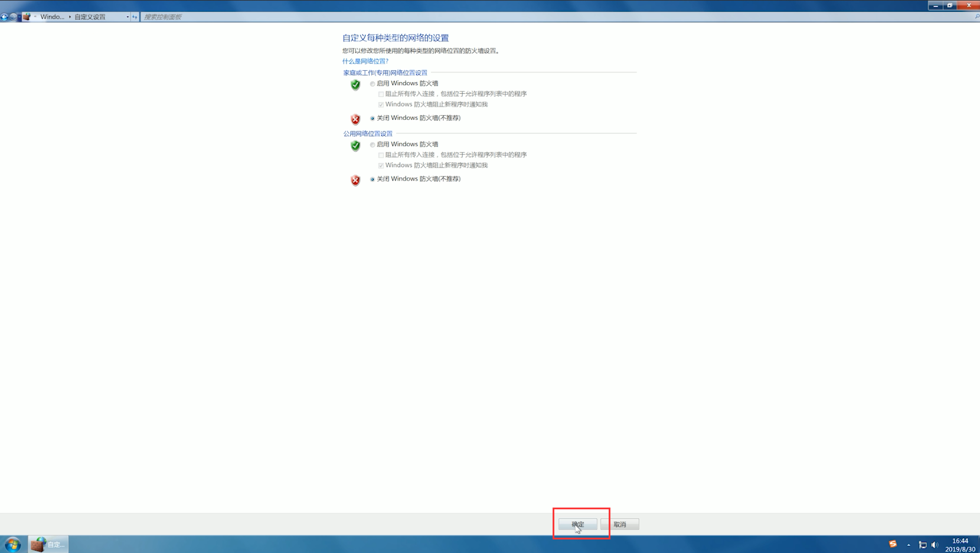Open the network status tray icon
Screen dimensions: 980x553
[923, 545]
